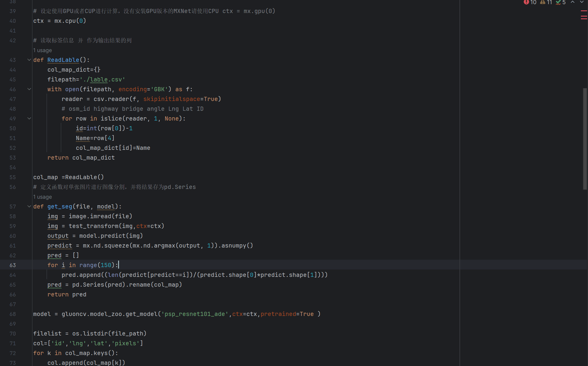Click the red error indicator showing 10
Image resolution: width=588 pixels, height=366 pixels.
(530, 2)
